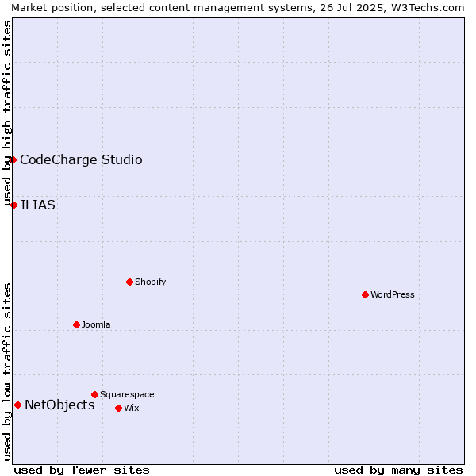Select the 'CodeCharge Studio' label text
Image resolution: width=476 pixels, height=476 pixels.
point(81,160)
